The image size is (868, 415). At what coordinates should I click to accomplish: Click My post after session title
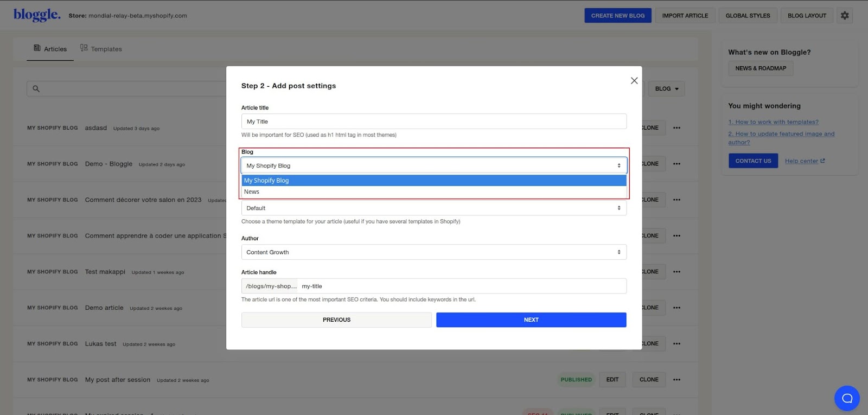pos(118,380)
